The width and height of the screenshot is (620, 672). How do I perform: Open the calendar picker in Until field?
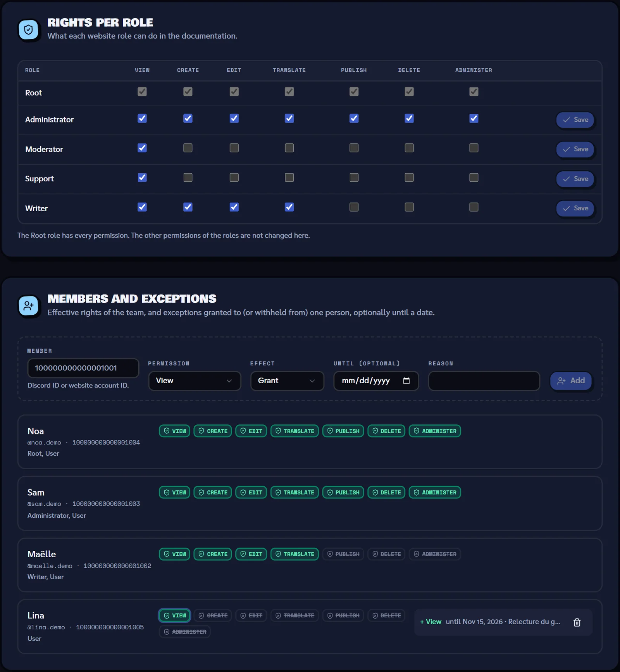click(x=406, y=381)
